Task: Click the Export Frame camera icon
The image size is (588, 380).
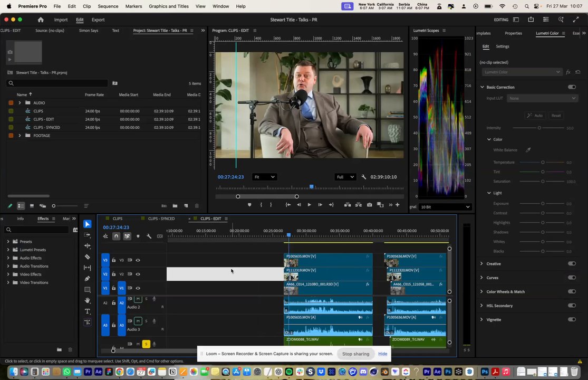Action: point(369,205)
